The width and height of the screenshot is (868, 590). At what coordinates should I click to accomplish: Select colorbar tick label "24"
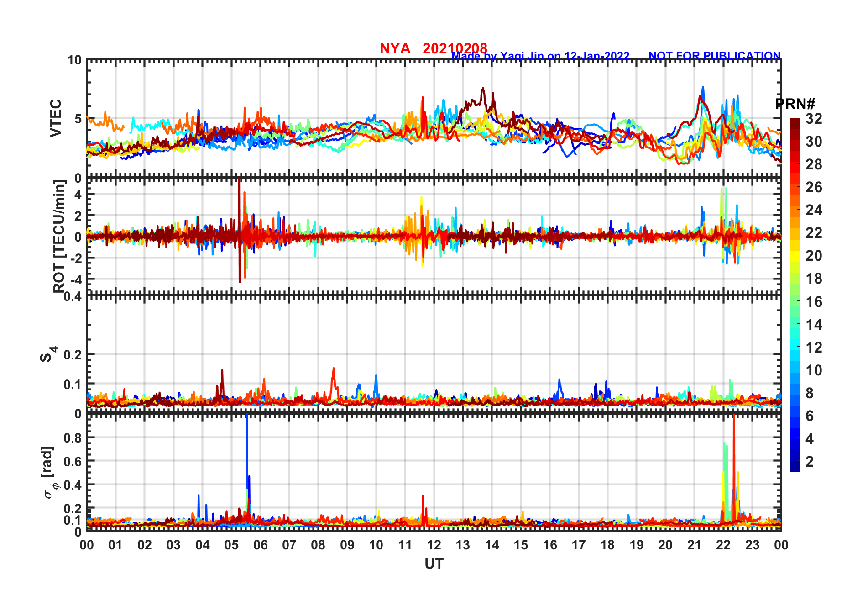pyautogui.click(x=814, y=210)
